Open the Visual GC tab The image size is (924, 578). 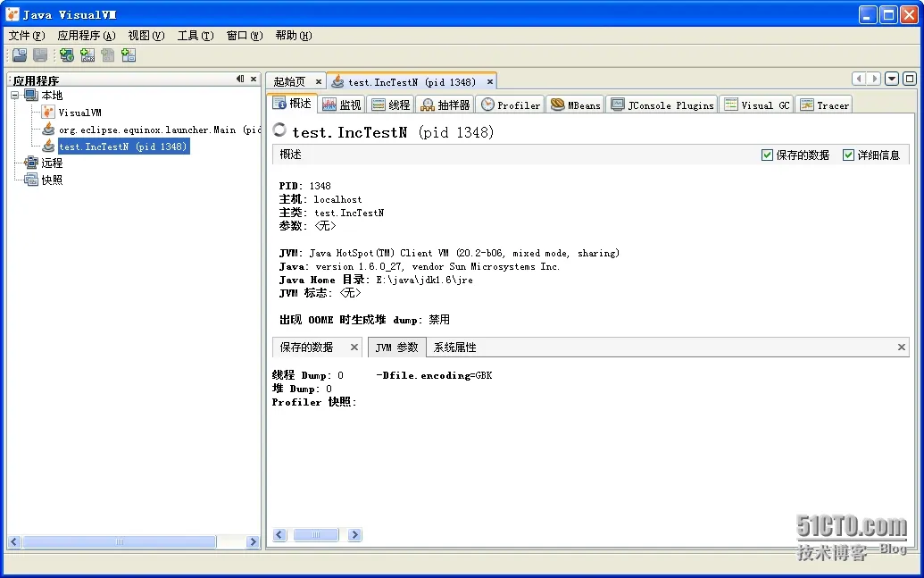tap(757, 105)
